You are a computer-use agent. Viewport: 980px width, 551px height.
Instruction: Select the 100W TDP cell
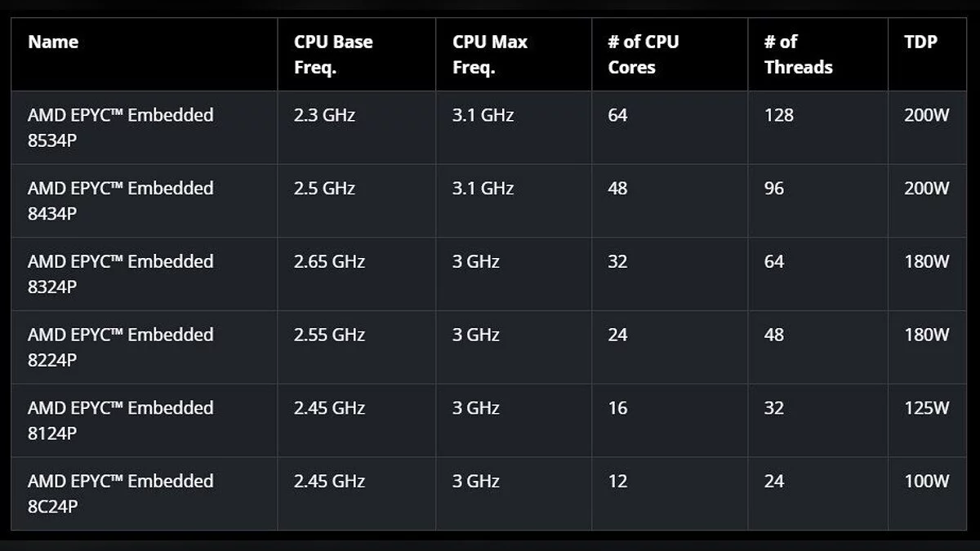click(x=927, y=482)
